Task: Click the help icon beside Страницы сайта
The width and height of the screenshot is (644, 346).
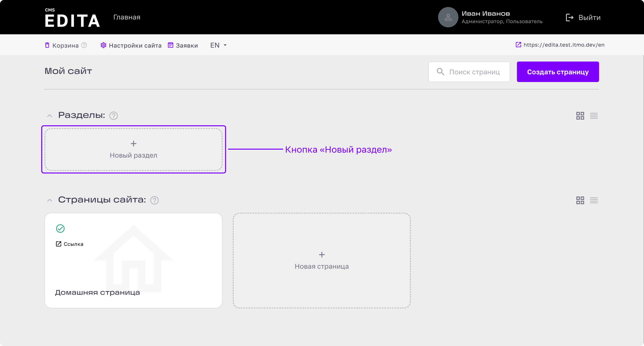Action: pos(154,200)
